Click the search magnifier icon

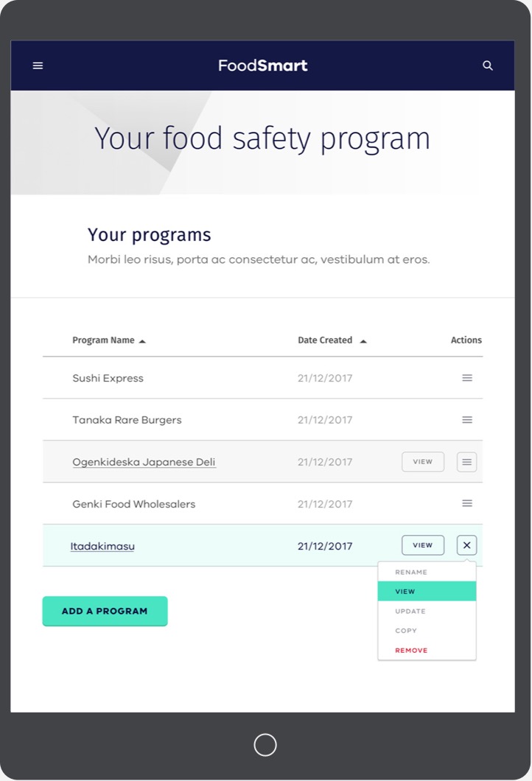point(488,66)
